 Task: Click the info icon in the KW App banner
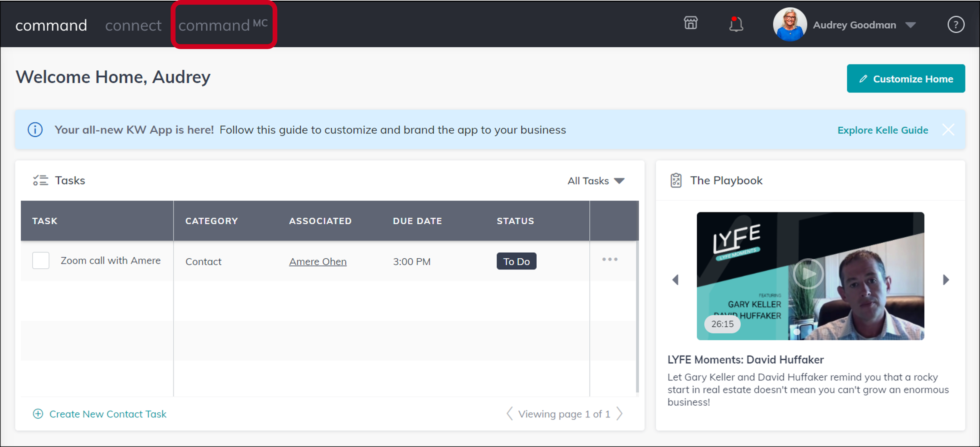point(35,130)
